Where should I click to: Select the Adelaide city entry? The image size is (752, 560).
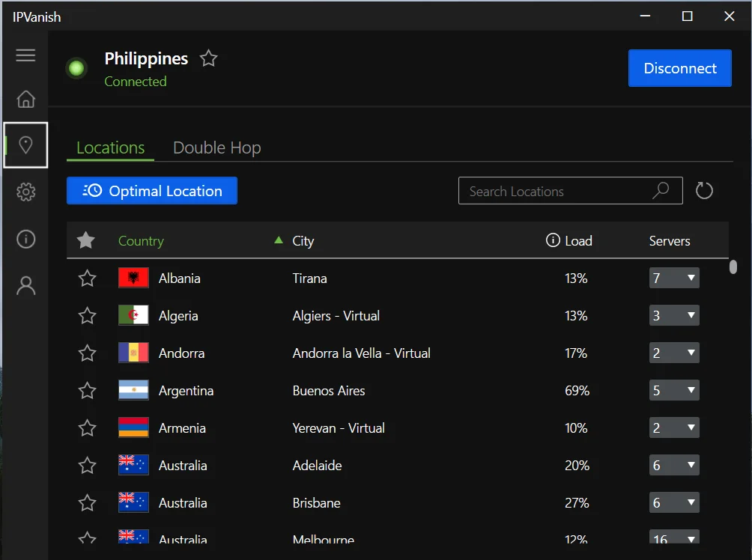317,466
